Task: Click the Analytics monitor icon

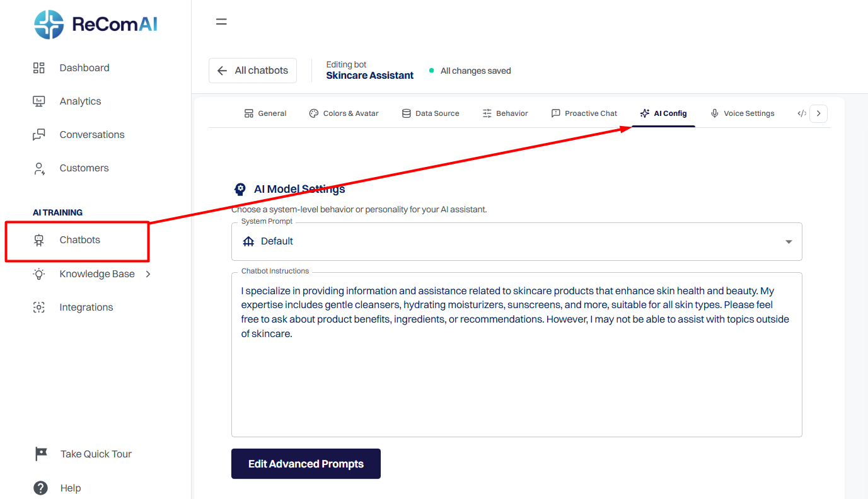Action: click(39, 101)
